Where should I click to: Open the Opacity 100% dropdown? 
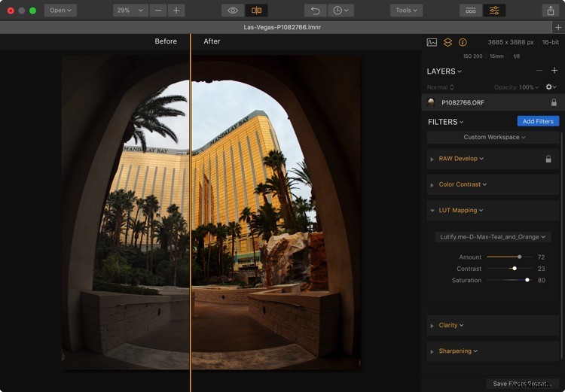[516, 87]
